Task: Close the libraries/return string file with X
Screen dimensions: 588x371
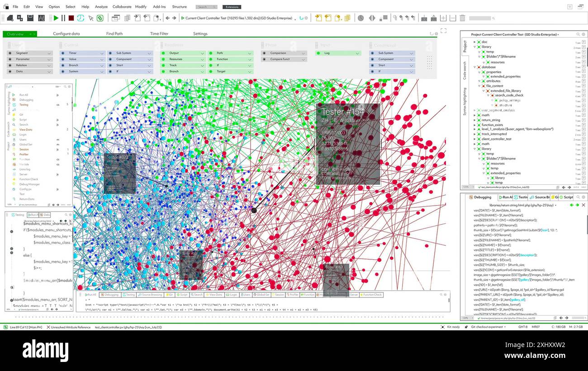Action: [583, 205]
